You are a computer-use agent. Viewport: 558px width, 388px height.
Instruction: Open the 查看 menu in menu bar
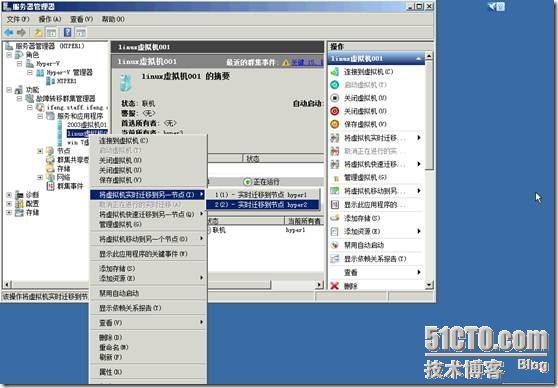point(81,19)
